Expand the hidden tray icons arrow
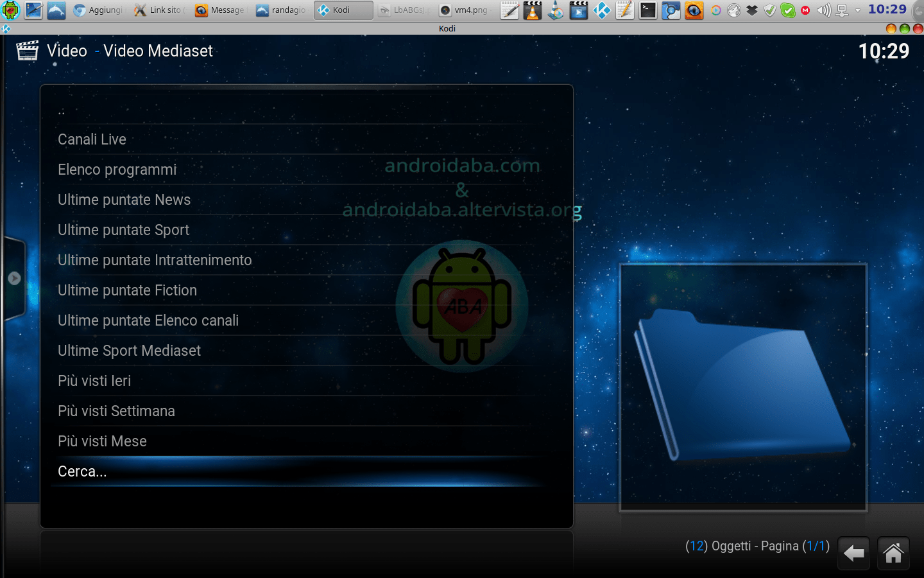Viewport: 924px width, 578px height. click(x=857, y=10)
